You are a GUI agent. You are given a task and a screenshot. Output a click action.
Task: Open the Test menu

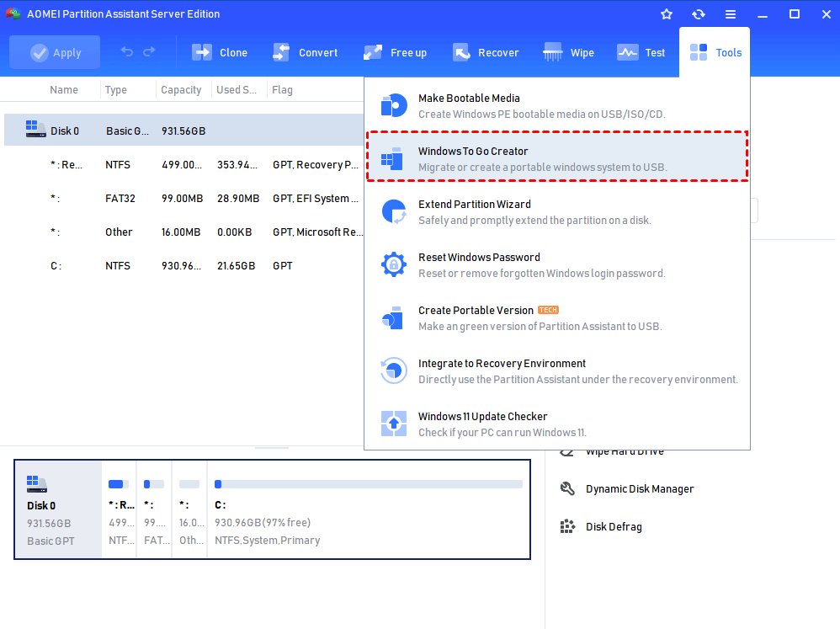(x=641, y=52)
